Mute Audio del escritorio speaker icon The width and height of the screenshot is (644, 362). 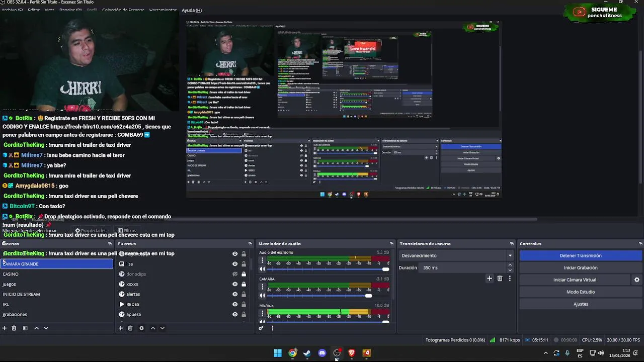tap(262, 269)
